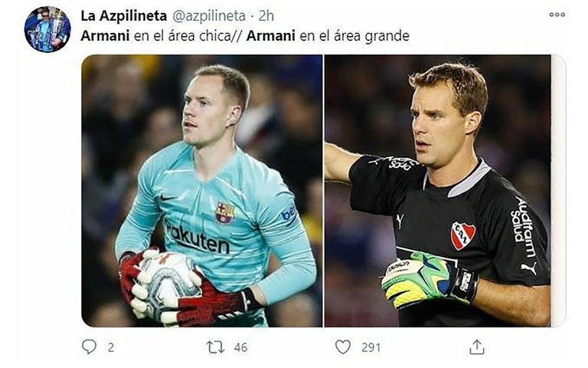This screenshot has height=368, width=588.
Task: Open the right photo with black Puma jersey
Action: (x=438, y=191)
